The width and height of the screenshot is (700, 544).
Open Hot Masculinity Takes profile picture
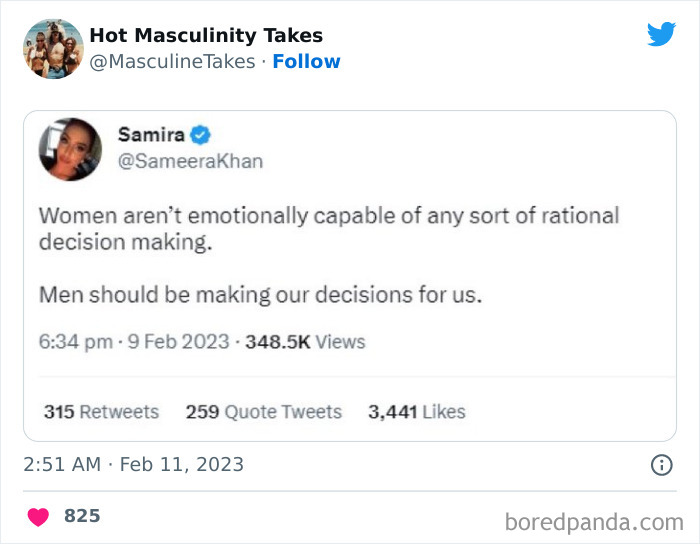[53, 48]
